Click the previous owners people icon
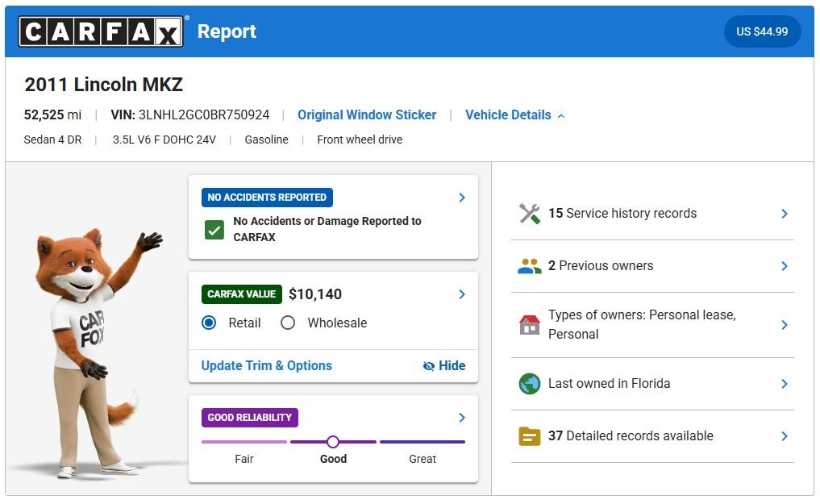The image size is (820, 504). click(x=529, y=266)
